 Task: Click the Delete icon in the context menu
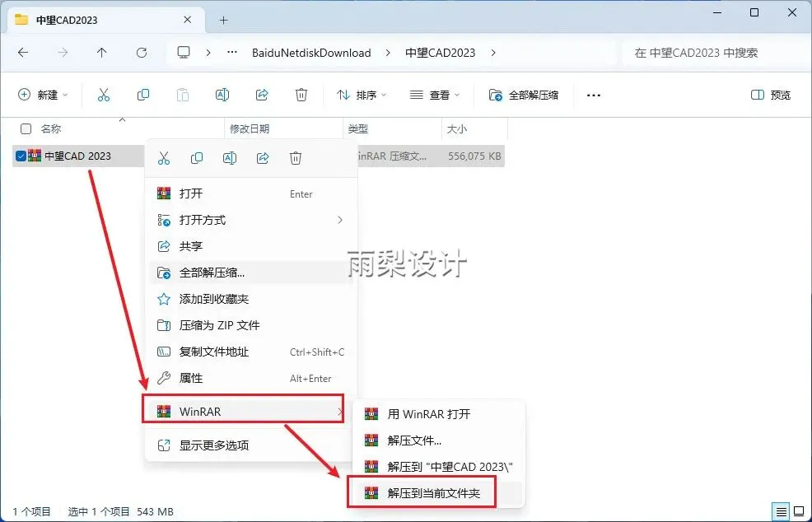(x=296, y=158)
